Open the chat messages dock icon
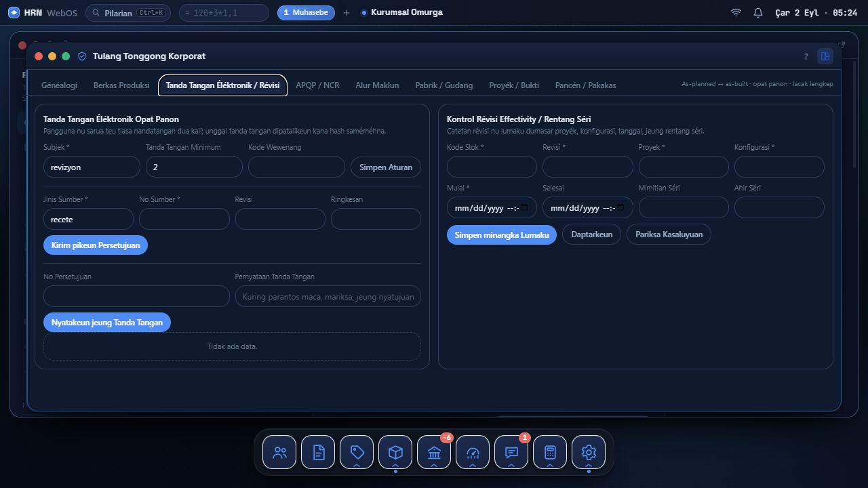This screenshot has height=488, width=868. [x=511, y=452]
